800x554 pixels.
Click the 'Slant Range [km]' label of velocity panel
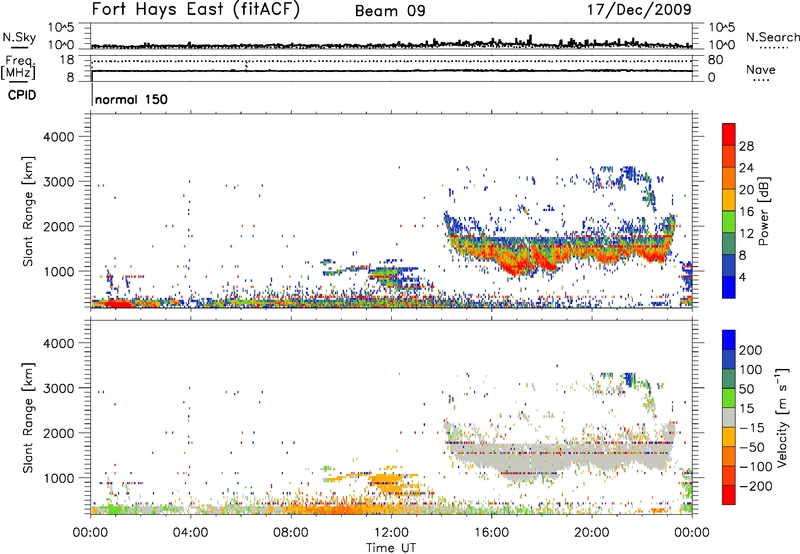(x=28, y=418)
